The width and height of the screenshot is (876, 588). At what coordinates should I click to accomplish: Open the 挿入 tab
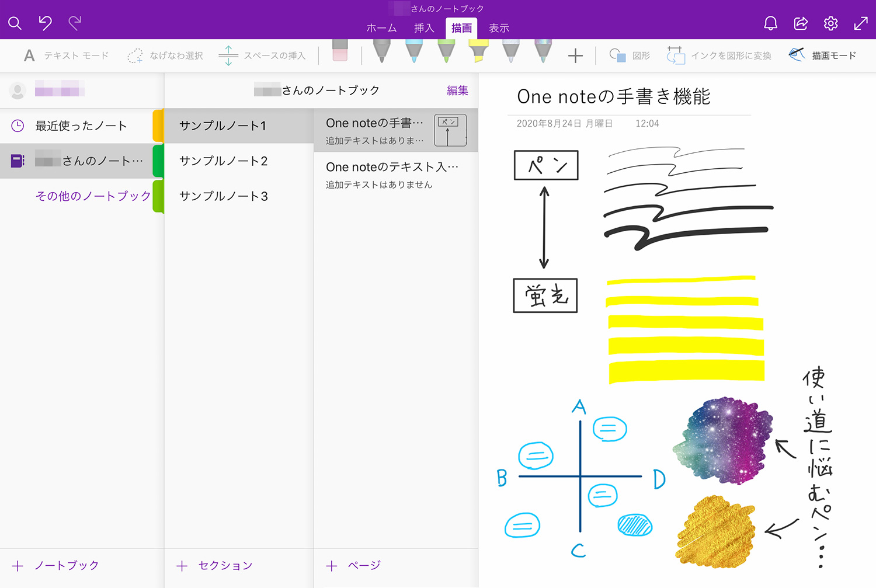click(424, 28)
